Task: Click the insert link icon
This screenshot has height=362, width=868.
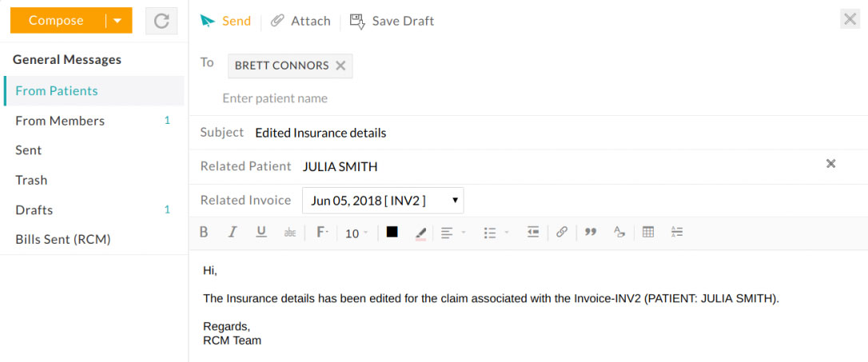Action: click(x=562, y=233)
